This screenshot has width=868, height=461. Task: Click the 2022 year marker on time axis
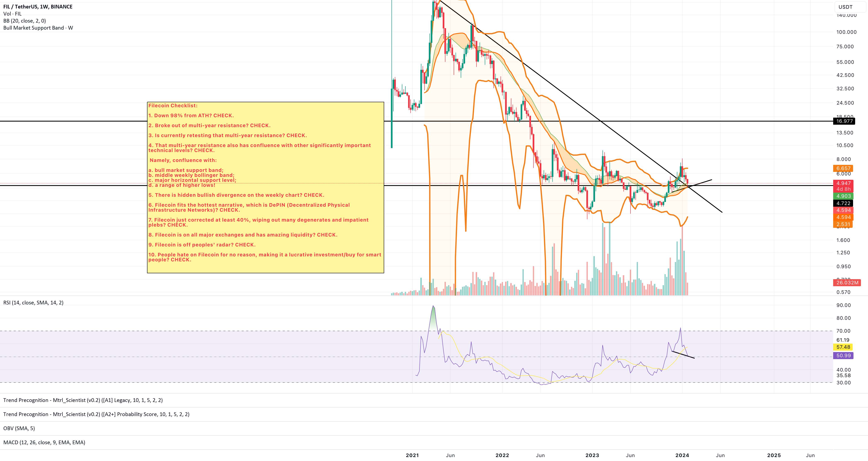tap(502, 456)
